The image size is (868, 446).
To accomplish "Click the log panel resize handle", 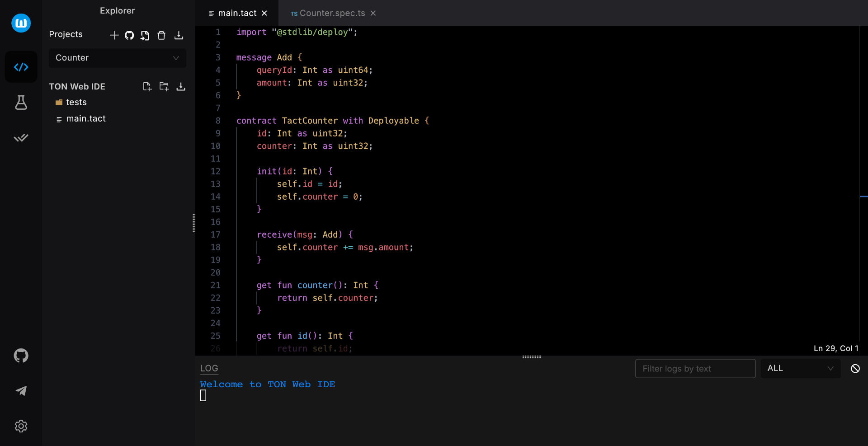I will (x=532, y=357).
